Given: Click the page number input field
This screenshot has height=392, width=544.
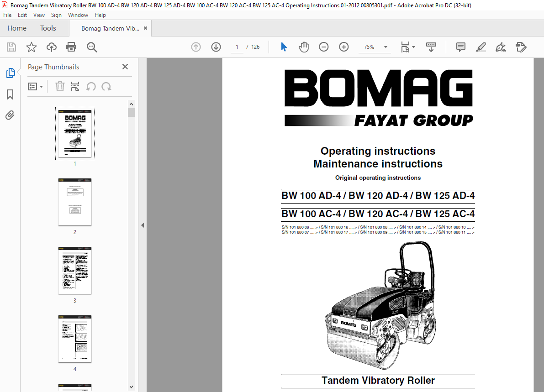Looking at the screenshot, I should tap(237, 47).
